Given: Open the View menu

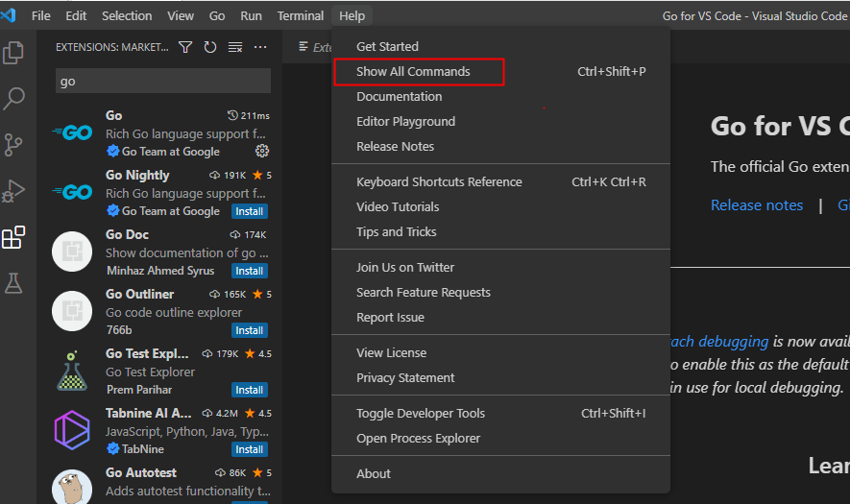Looking at the screenshot, I should (x=181, y=15).
